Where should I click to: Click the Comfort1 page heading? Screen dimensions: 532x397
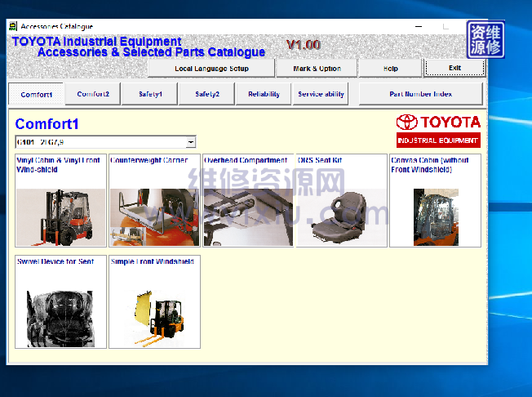[x=47, y=124]
